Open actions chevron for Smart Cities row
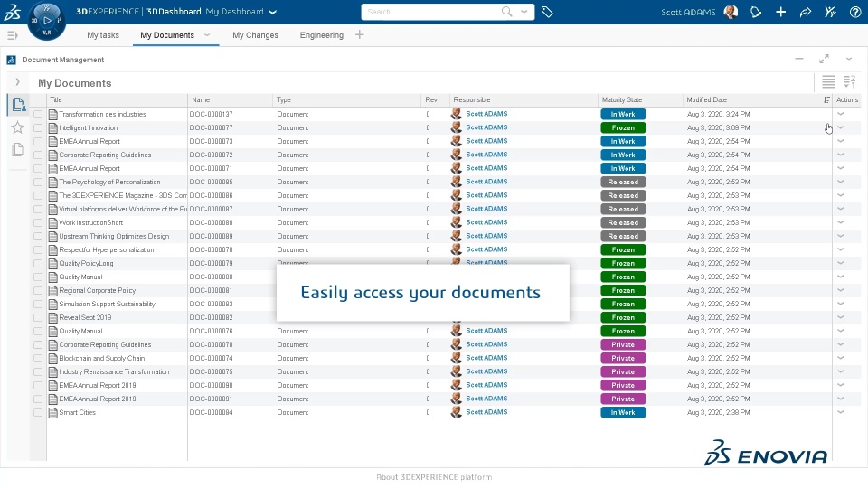The height and width of the screenshot is (488, 868). pyautogui.click(x=840, y=412)
